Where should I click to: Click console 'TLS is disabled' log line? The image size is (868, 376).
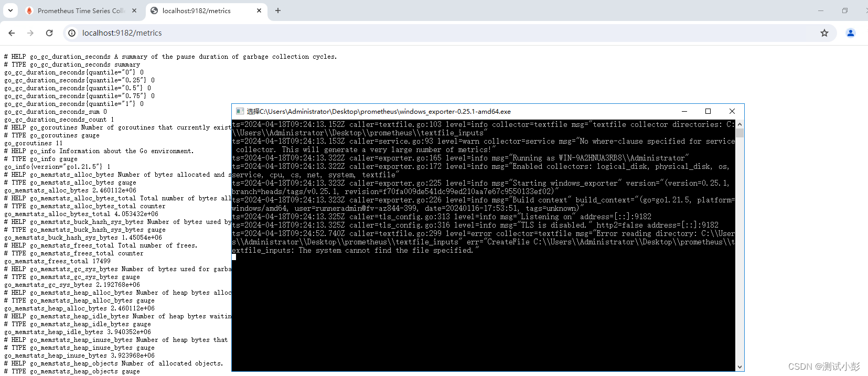point(475,225)
